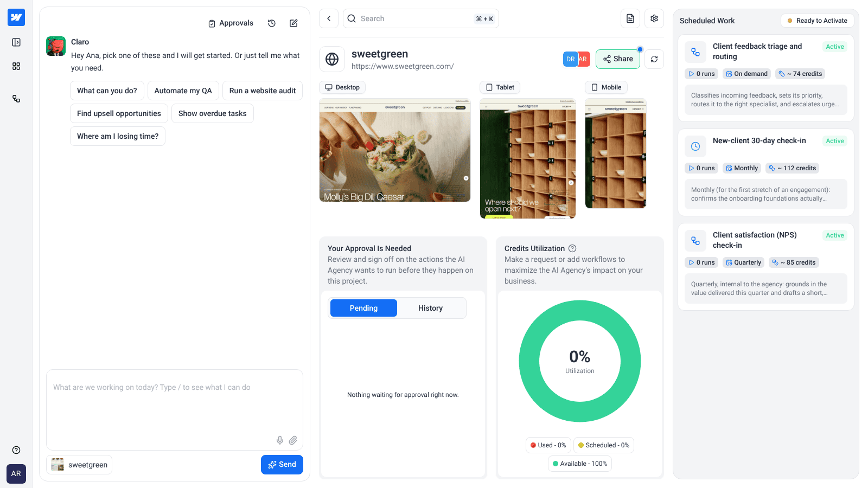This screenshot has height=488, width=868.
Task: Start a new chat with the edit icon
Action: pyautogui.click(x=293, y=23)
